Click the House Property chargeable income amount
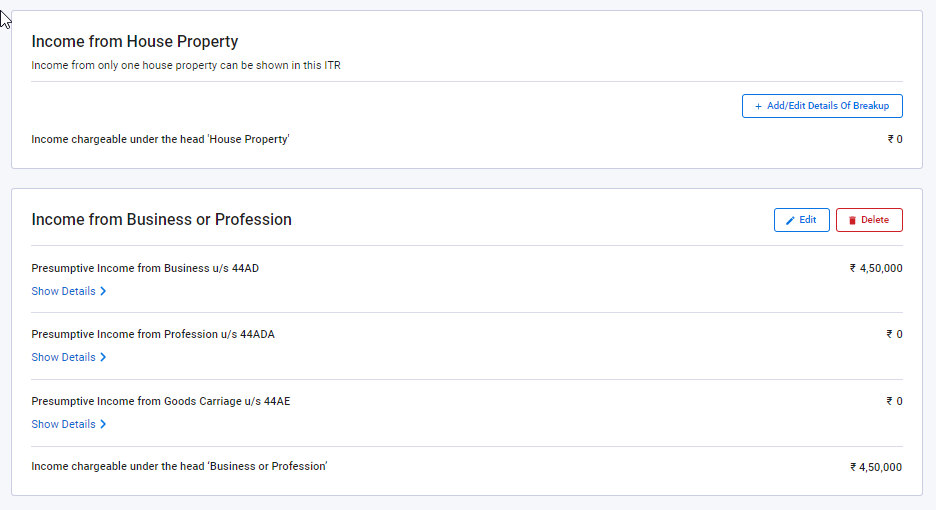The image size is (936, 510). pyautogui.click(x=895, y=139)
